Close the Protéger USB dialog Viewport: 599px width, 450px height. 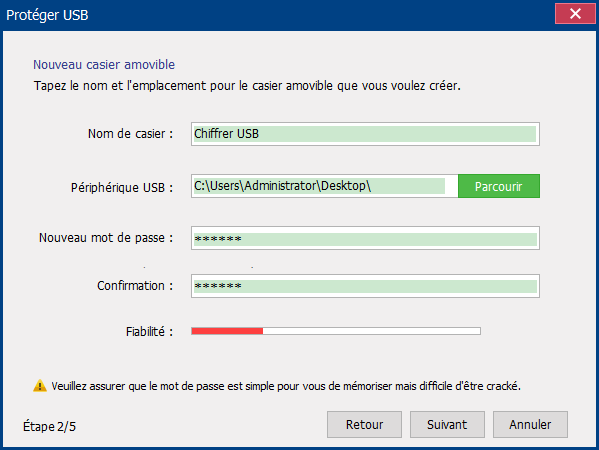(575, 14)
